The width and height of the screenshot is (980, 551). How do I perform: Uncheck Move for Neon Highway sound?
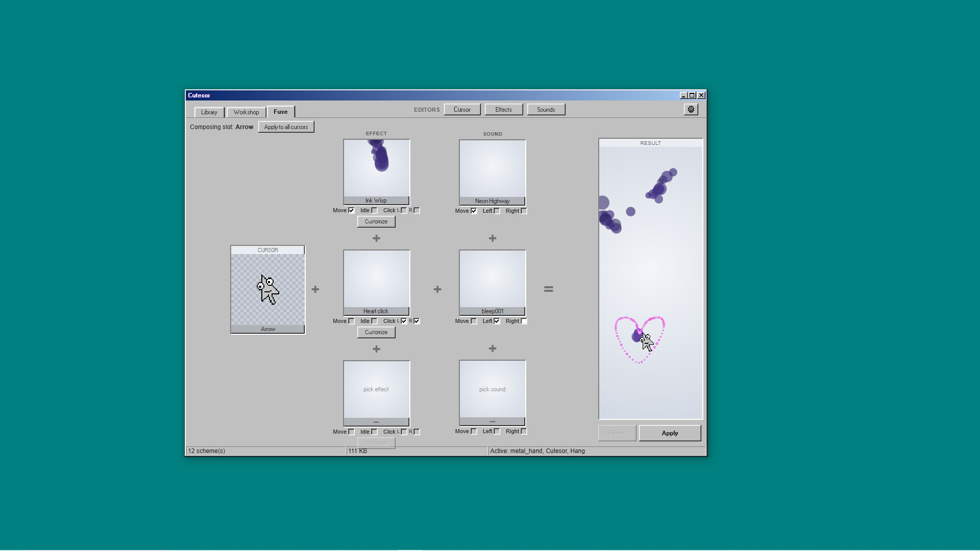pos(474,211)
